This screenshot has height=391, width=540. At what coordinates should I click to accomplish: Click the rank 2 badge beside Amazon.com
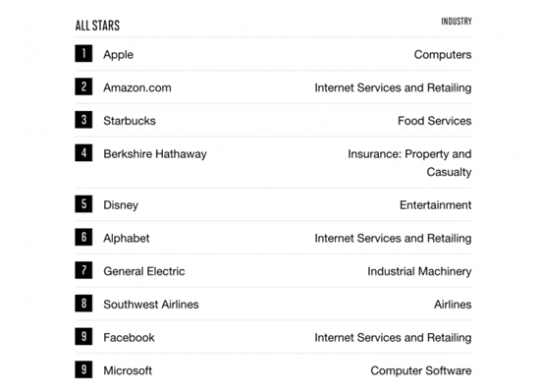[x=84, y=86]
